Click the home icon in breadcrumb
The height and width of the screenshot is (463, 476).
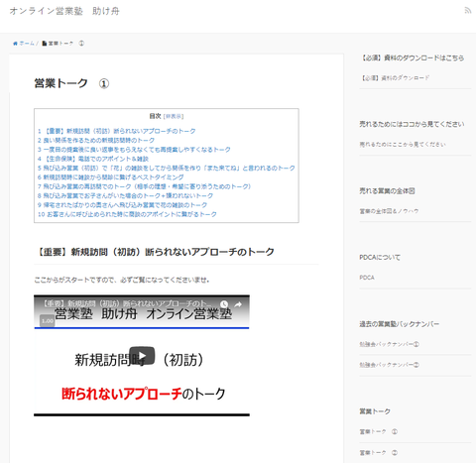[15, 44]
